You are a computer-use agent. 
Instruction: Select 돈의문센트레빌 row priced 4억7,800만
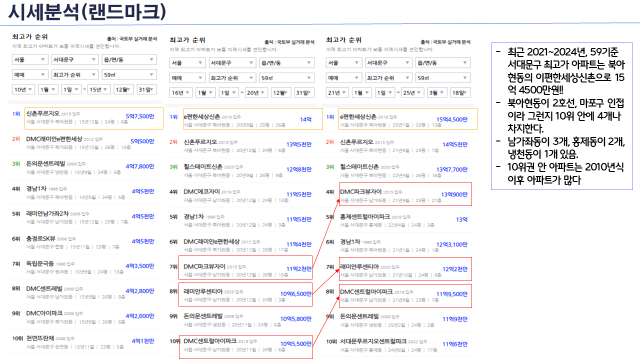(x=86, y=167)
